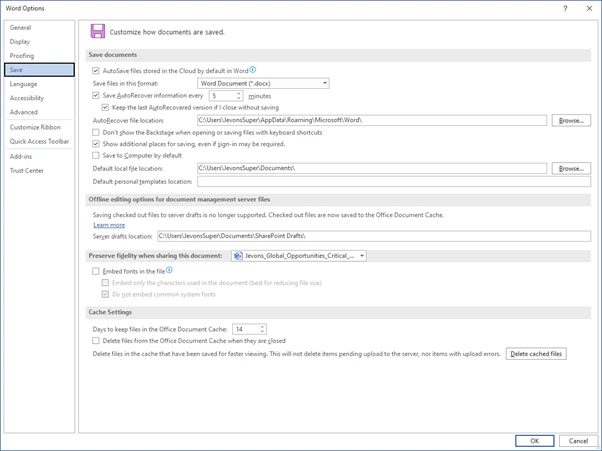
Task: Enable Save to Computer by default
Action: tap(96, 155)
